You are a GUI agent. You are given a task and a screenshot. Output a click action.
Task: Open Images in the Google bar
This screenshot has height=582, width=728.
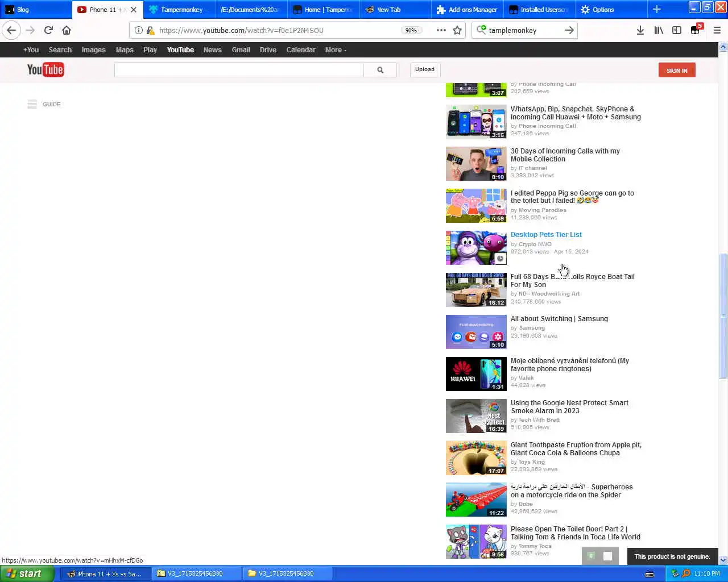[x=93, y=50]
